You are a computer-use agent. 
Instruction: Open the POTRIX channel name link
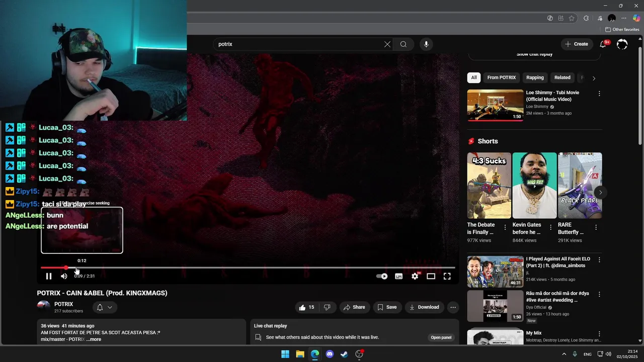click(64, 304)
